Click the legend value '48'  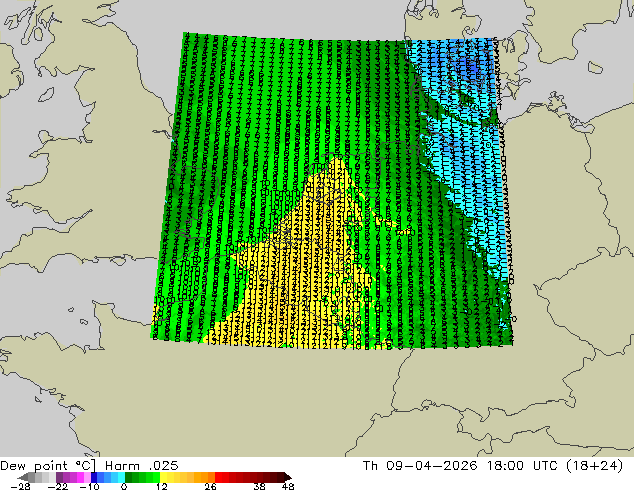[x=288, y=486]
